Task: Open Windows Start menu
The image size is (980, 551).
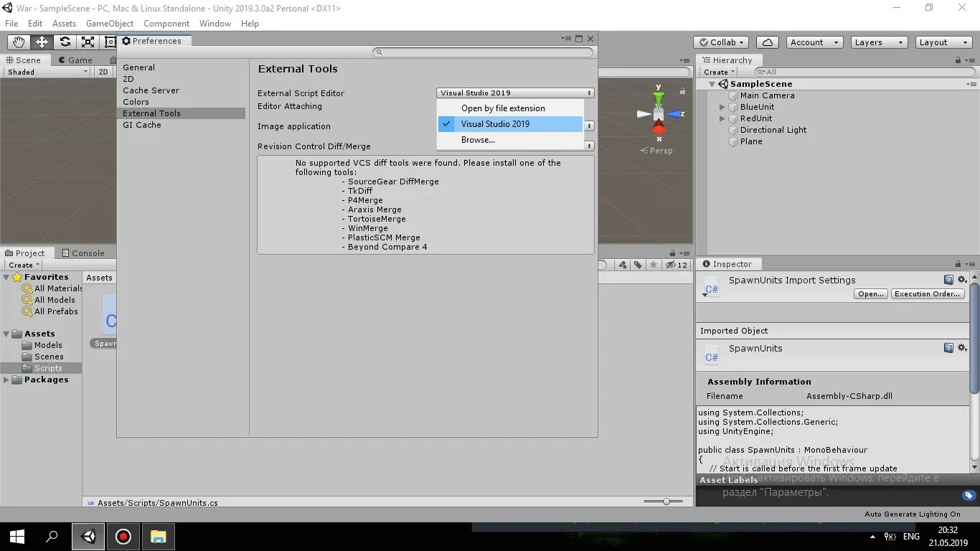Action: 17,536
